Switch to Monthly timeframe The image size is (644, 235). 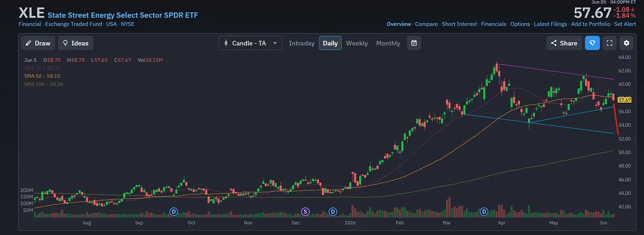tap(388, 43)
